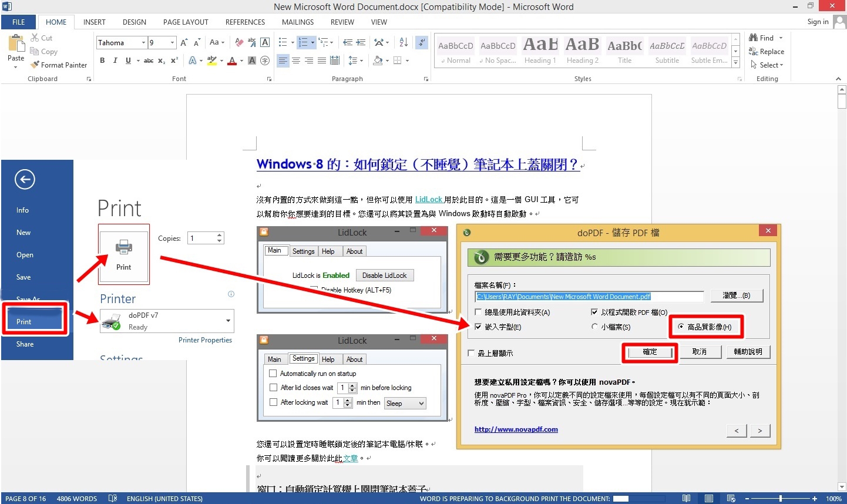
Task: Increase copies with the spinner up arrow
Action: coord(220,236)
